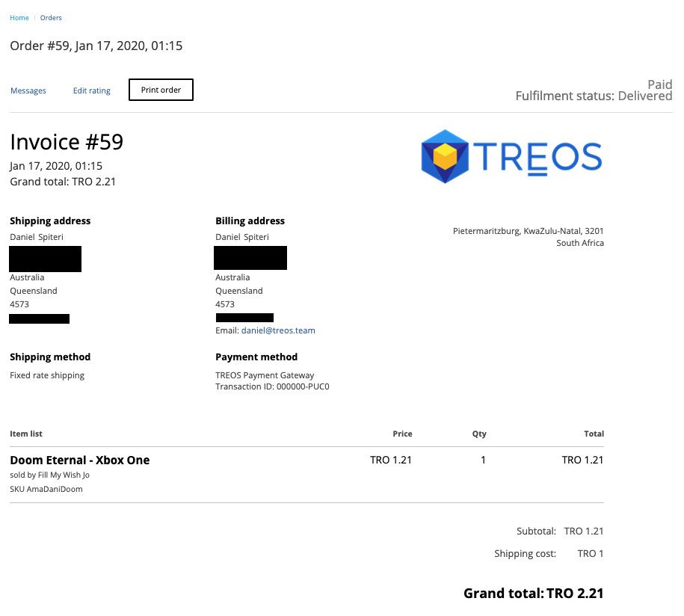684x616 pixels.
Task: Click the South Africa text
Action: (x=580, y=243)
